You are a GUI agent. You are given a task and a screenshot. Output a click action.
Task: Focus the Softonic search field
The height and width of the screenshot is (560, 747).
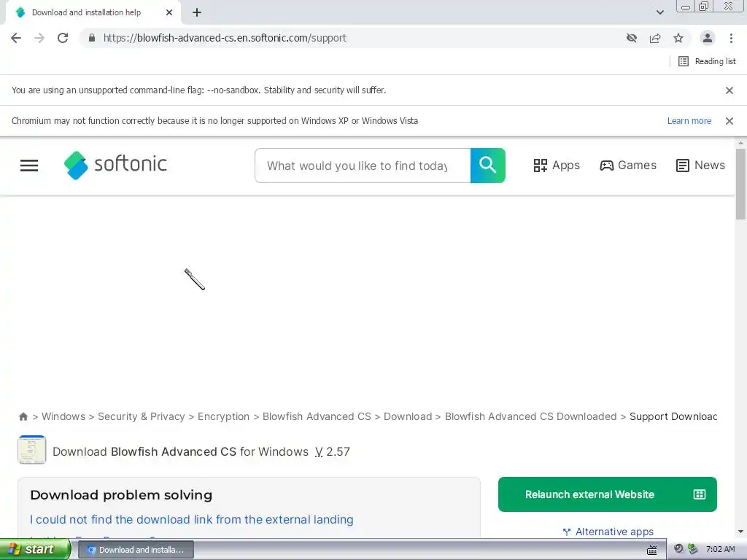point(363,166)
